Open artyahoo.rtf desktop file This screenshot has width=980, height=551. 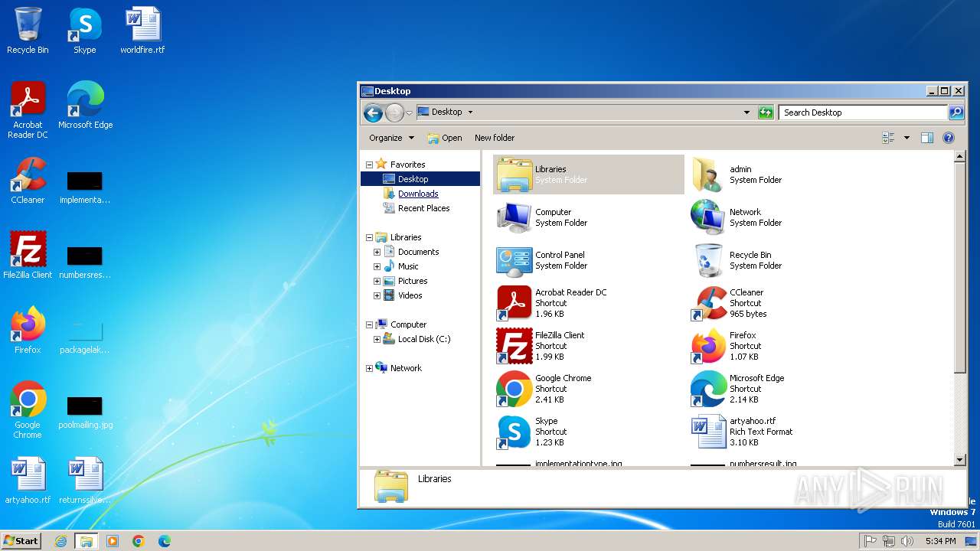[28, 480]
